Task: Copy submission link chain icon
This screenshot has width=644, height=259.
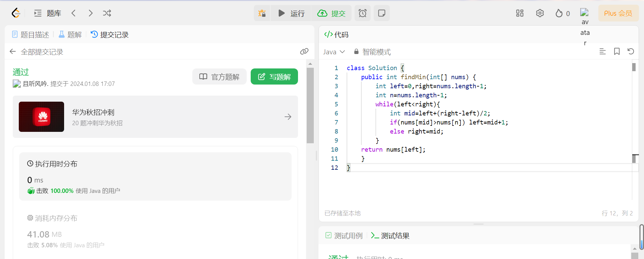Action: pyautogui.click(x=304, y=51)
